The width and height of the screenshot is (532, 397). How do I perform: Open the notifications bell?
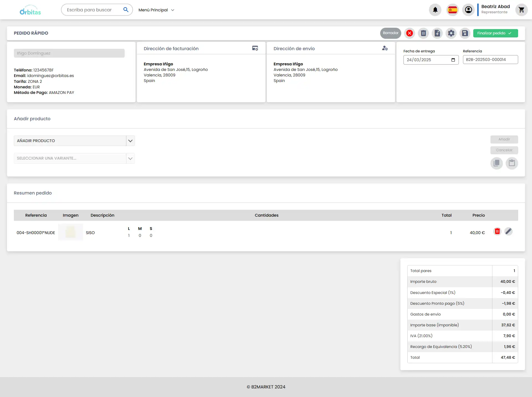[435, 10]
